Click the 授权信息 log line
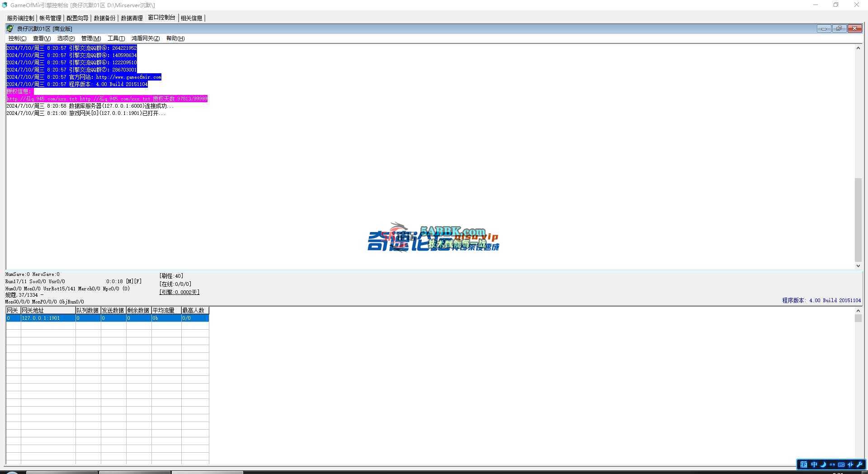 click(19, 91)
